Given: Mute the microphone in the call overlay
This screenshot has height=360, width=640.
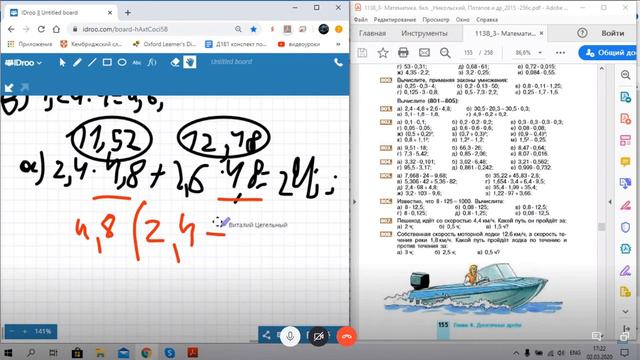Looking at the screenshot, I should 290,337.
